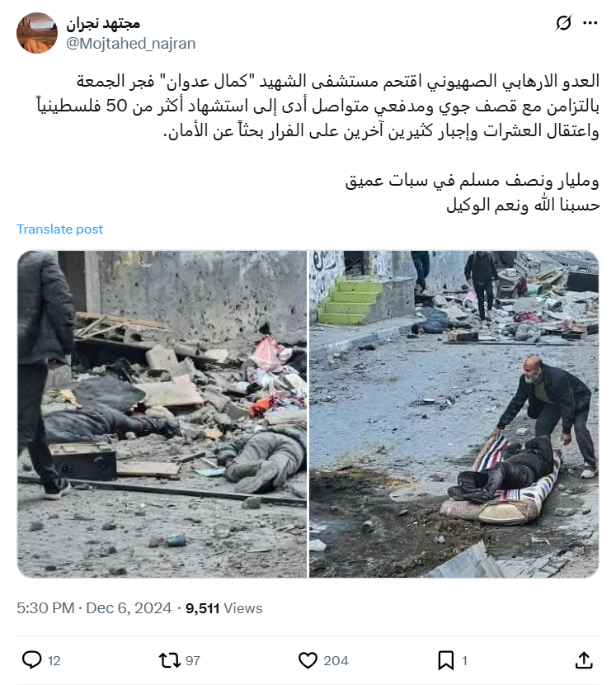The height and width of the screenshot is (685, 616).
Task: Open the right photo with green stairs
Action: point(454,414)
